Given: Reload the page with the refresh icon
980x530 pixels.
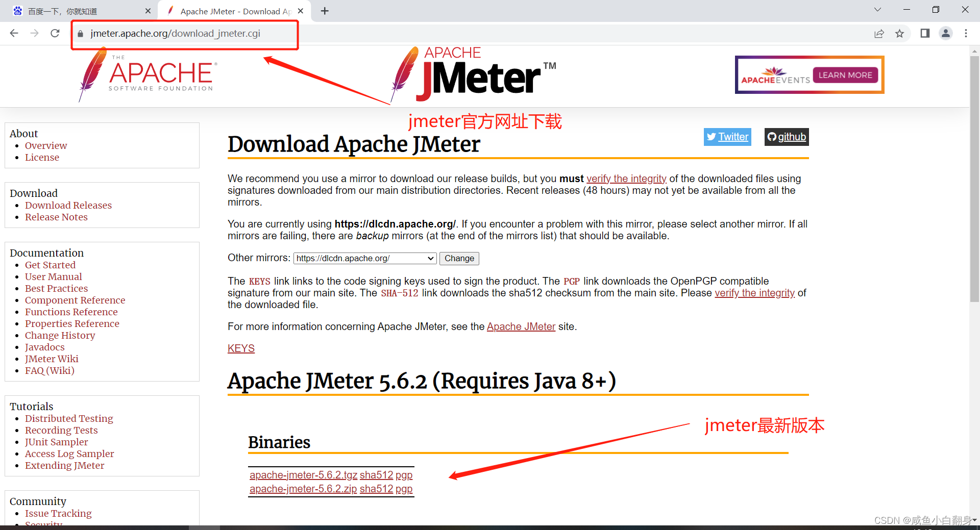Looking at the screenshot, I should [x=55, y=33].
